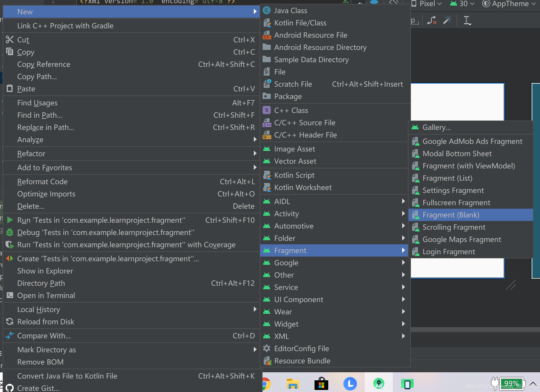This screenshot has height=392, width=540.
Task: Open File Explorer from taskbar
Action: click(293, 384)
